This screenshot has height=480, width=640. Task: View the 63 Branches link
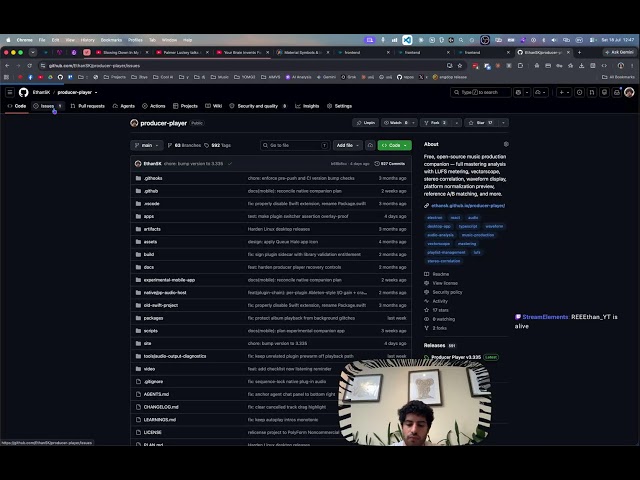coord(184,145)
